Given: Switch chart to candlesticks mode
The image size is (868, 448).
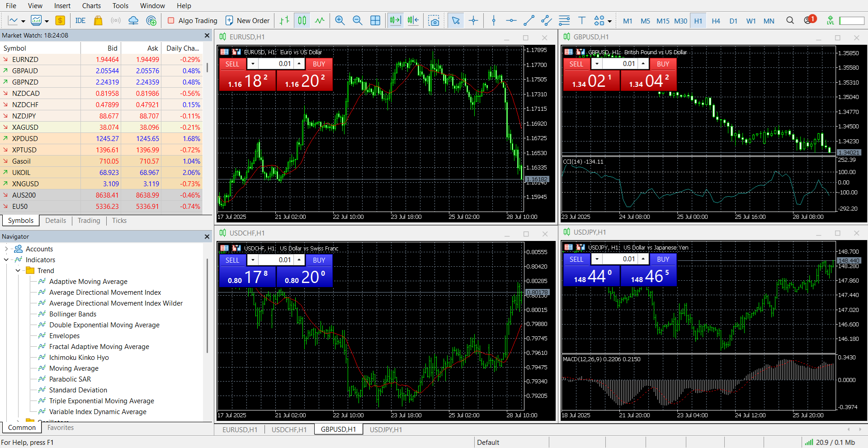Looking at the screenshot, I should [x=302, y=21].
